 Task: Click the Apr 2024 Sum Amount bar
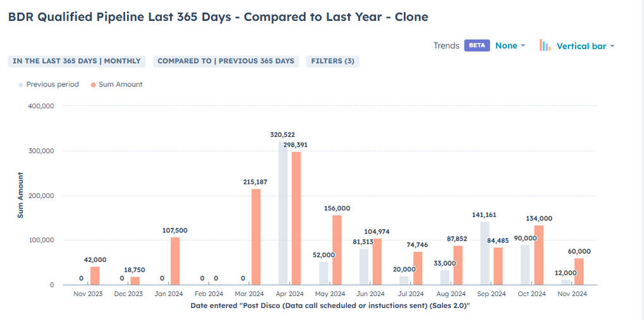pos(296,218)
